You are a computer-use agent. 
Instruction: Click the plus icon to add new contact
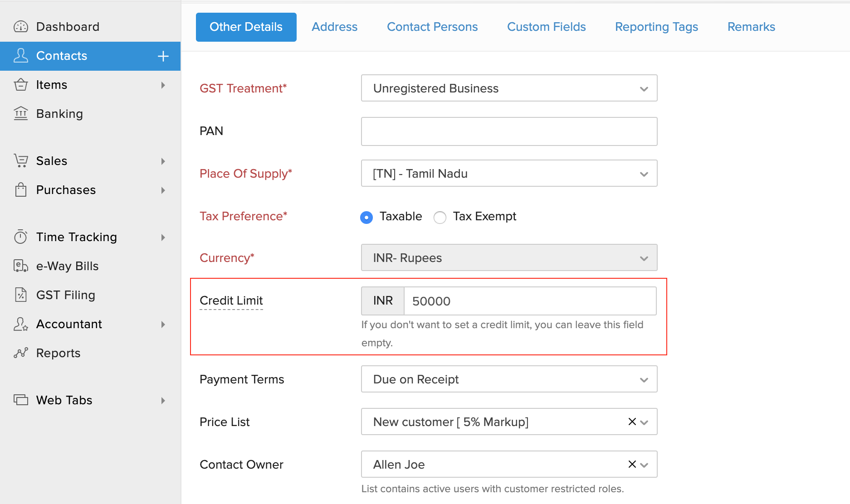pos(162,56)
